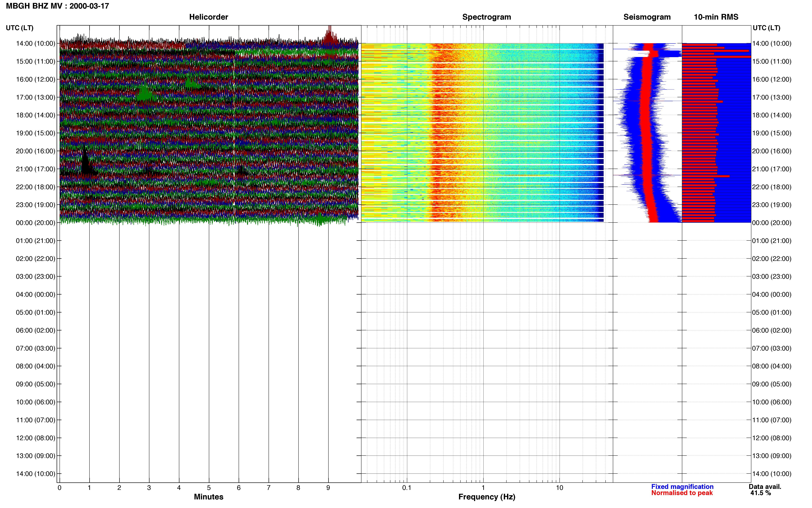Select the Helicorder panel title
812x508 pixels.
click(209, 17)
